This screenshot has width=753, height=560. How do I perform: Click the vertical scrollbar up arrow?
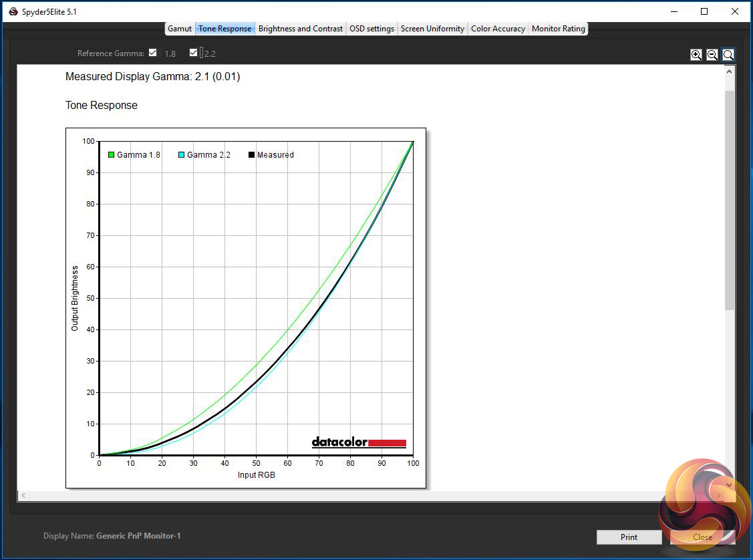(x=729, y=72)
